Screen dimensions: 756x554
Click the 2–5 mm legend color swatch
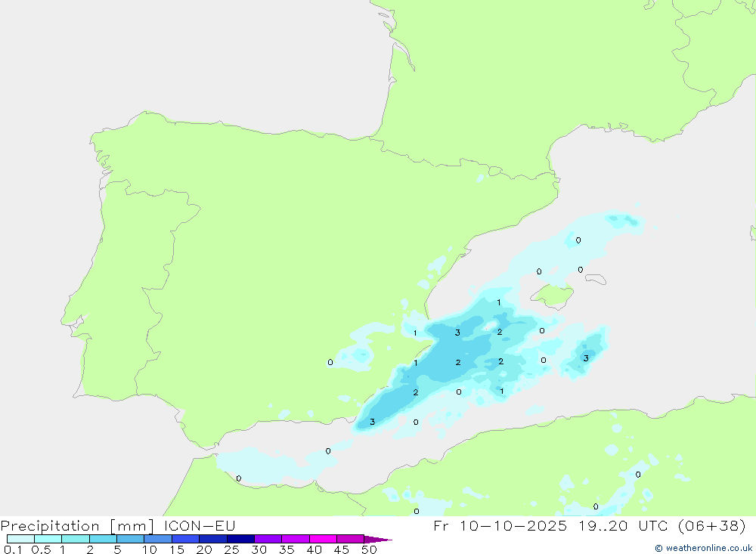[x=103, y=539]
